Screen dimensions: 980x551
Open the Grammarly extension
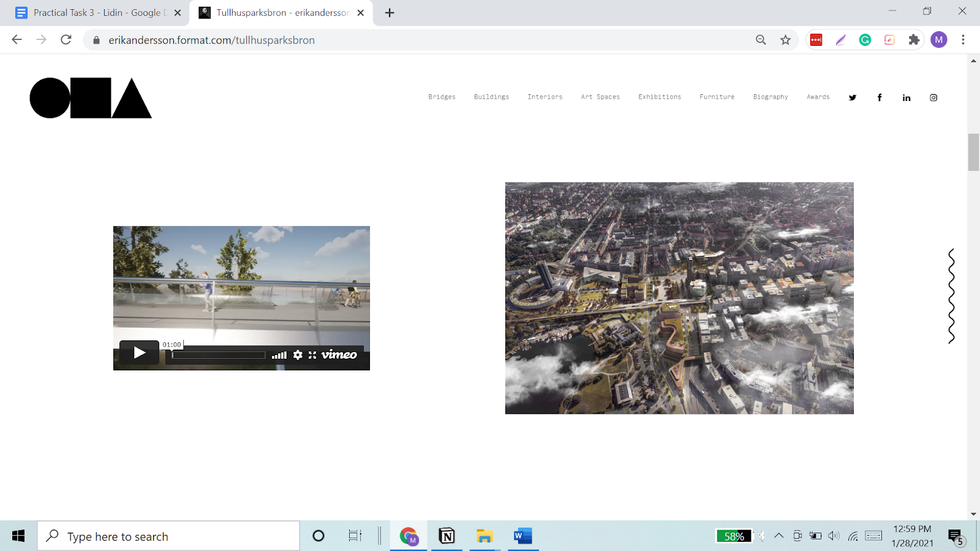(x=865, y=40)
